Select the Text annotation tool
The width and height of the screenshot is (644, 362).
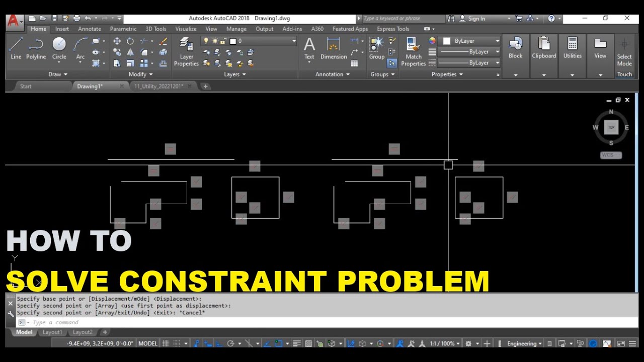(x=309, y=49)
